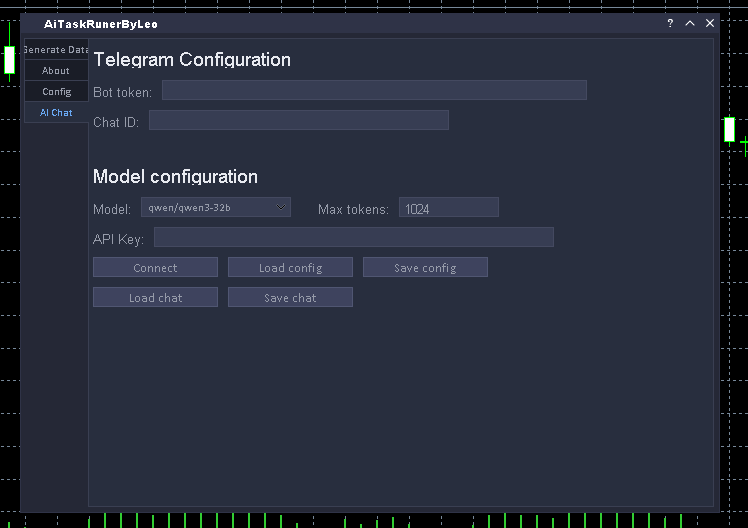Click into the Bot token field
Image resolution: width=748 pixels, height=528 pixels.
point(374,91)
